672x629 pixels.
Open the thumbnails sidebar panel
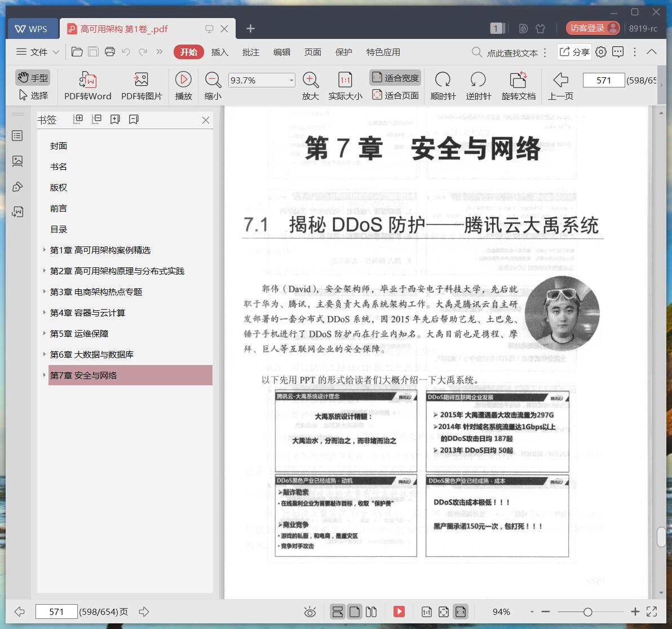tap(17, 161)
